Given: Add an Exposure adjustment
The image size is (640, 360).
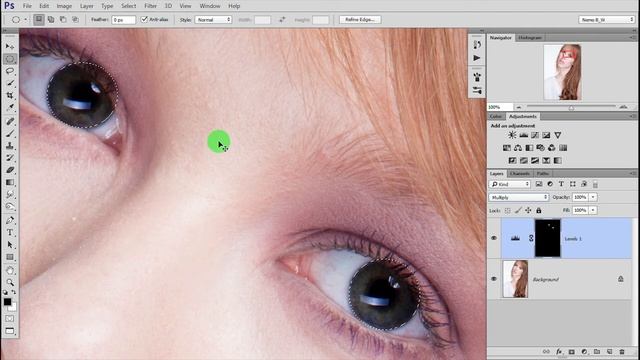Looking at the screenshot, I should (x=546, y=135).
